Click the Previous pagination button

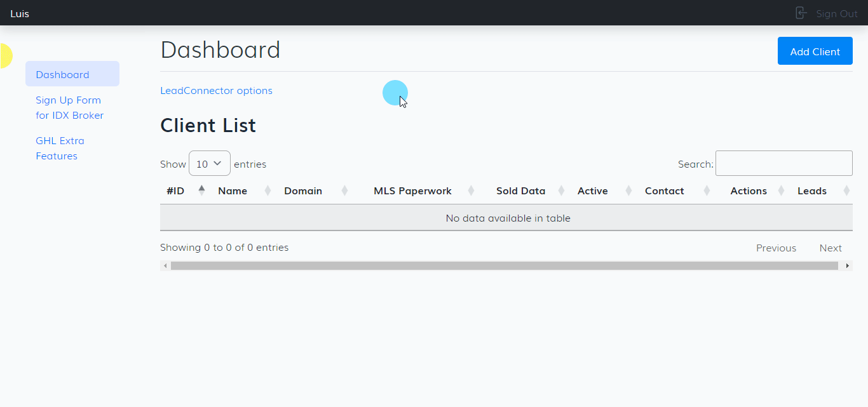[x=776, y=248]
